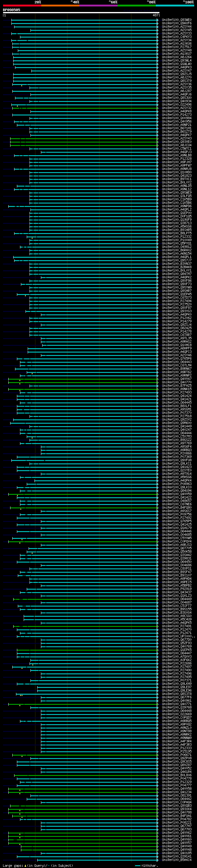Open hit UniRef100_A2SY44

(177, 26)
